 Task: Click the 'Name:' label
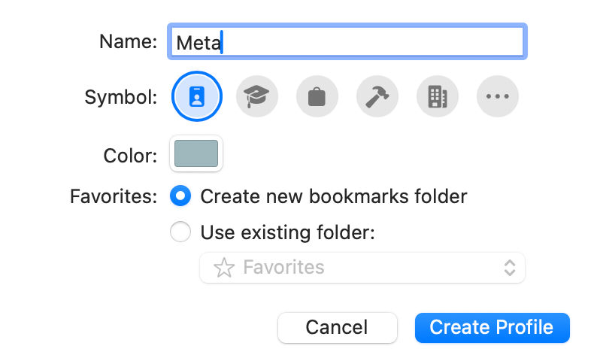(128, 41)
